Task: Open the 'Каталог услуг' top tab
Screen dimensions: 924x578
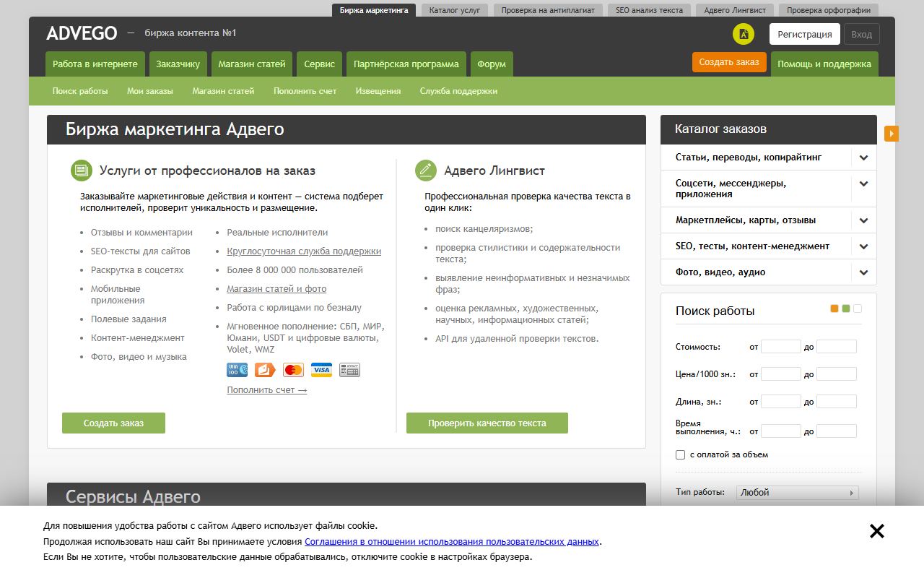Action: click(455, 10)
